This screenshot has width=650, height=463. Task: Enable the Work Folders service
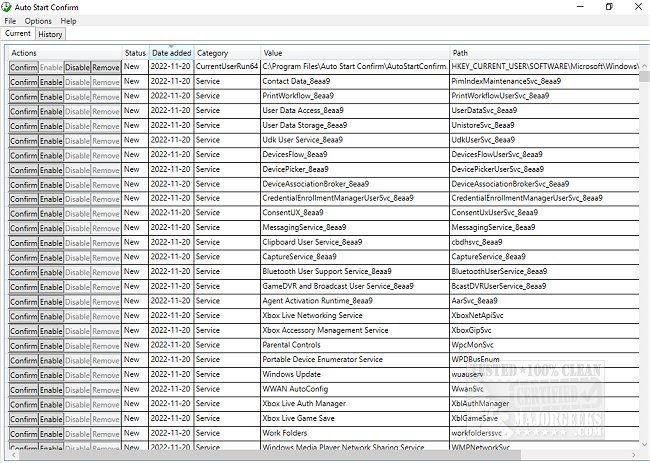(51, 434)
